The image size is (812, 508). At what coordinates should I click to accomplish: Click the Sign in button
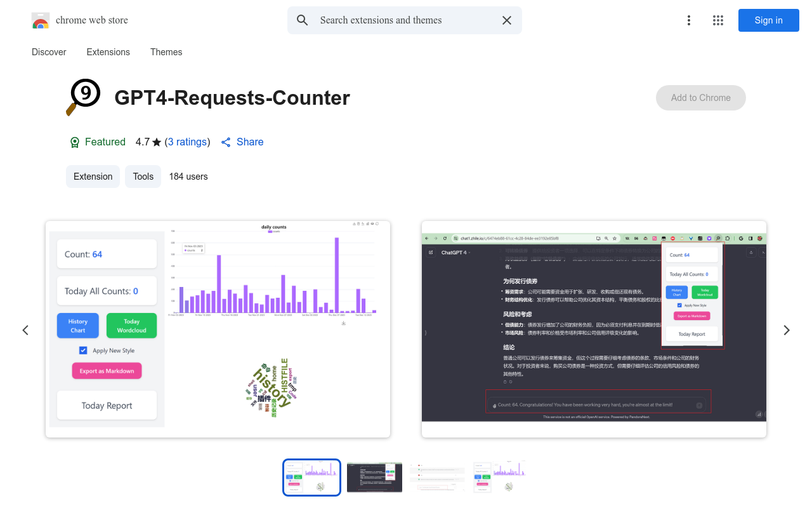coord(769,20)
